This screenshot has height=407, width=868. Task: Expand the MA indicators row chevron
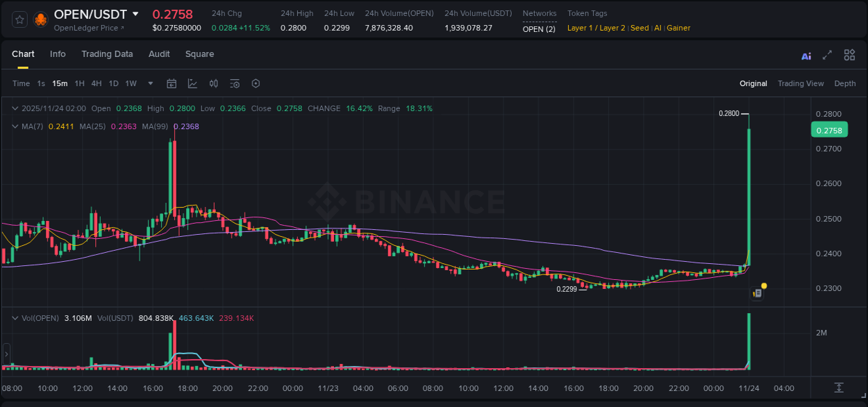tap(15, 126)
